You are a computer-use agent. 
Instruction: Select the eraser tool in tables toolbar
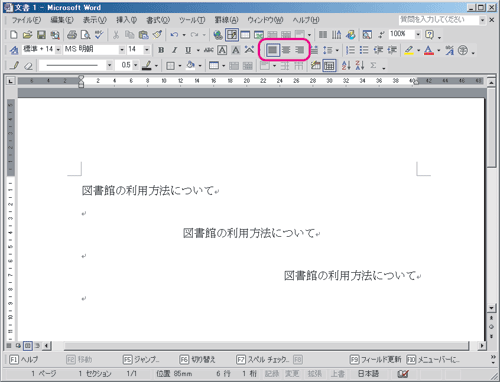(28, 65)
